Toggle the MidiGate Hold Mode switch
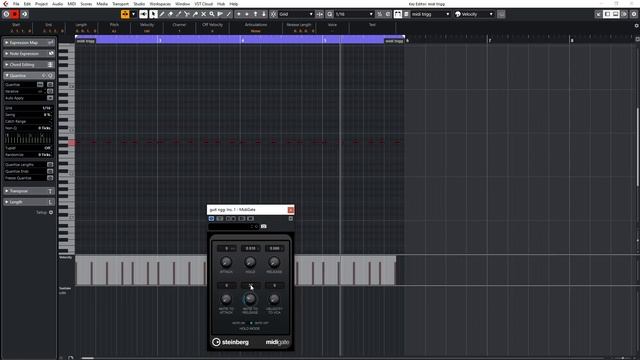This screenshot has height=360, width=640. (251, 323)
